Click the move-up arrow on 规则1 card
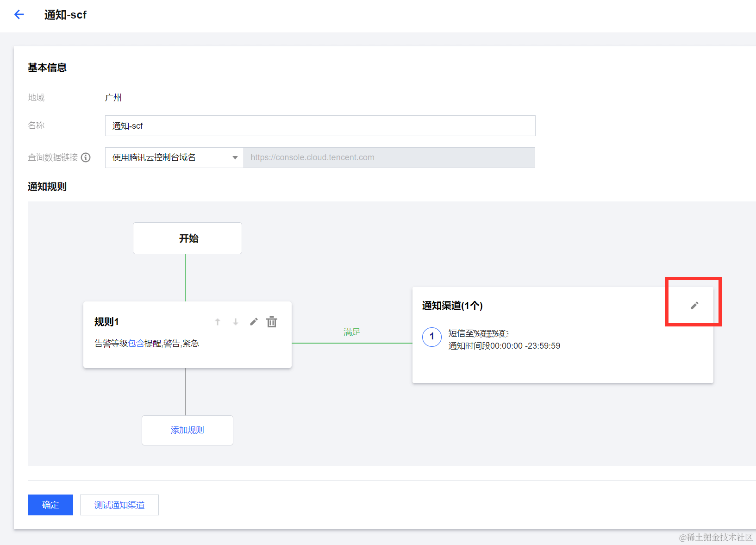756x545 pixels. (x=217, y=321)
